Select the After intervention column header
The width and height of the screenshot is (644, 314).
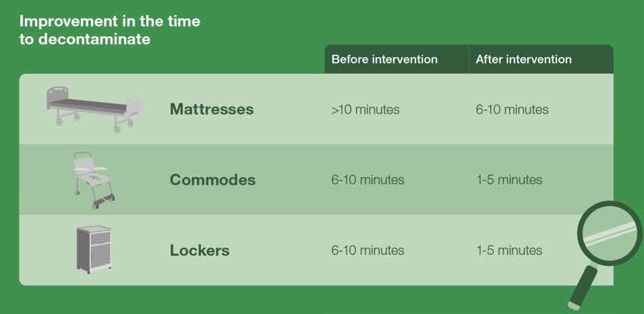tap(523, 59)
